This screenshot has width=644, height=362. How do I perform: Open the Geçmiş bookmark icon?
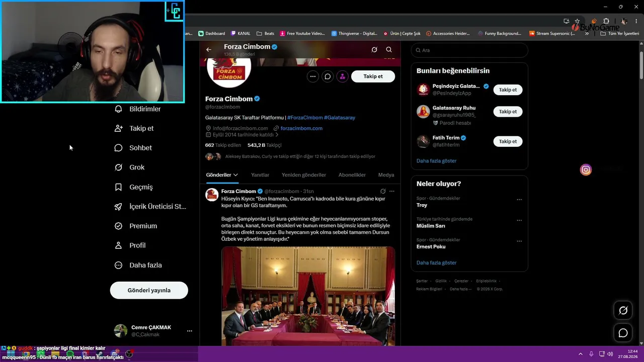pyautogui.click(x=118, y=187)
